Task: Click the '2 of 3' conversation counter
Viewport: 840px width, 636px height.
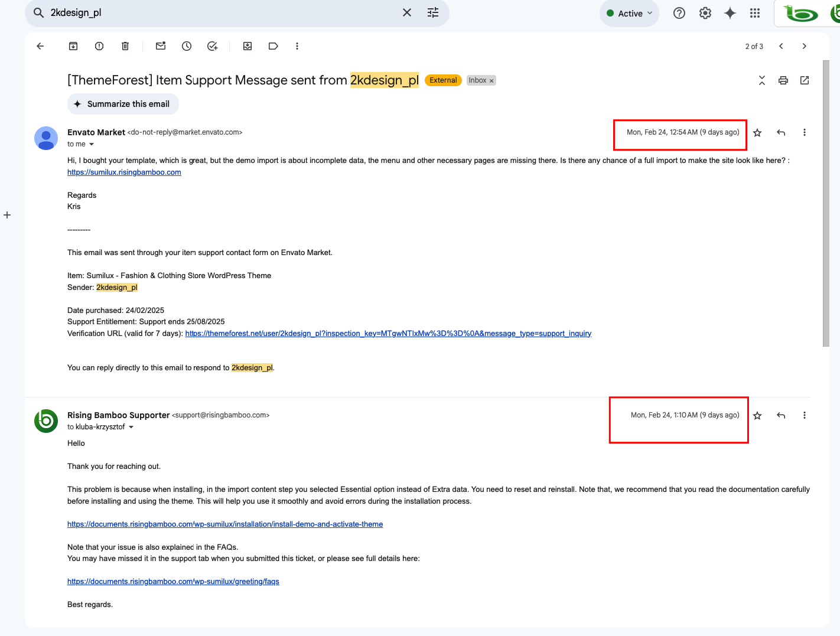Action: [x=754, y=46]
